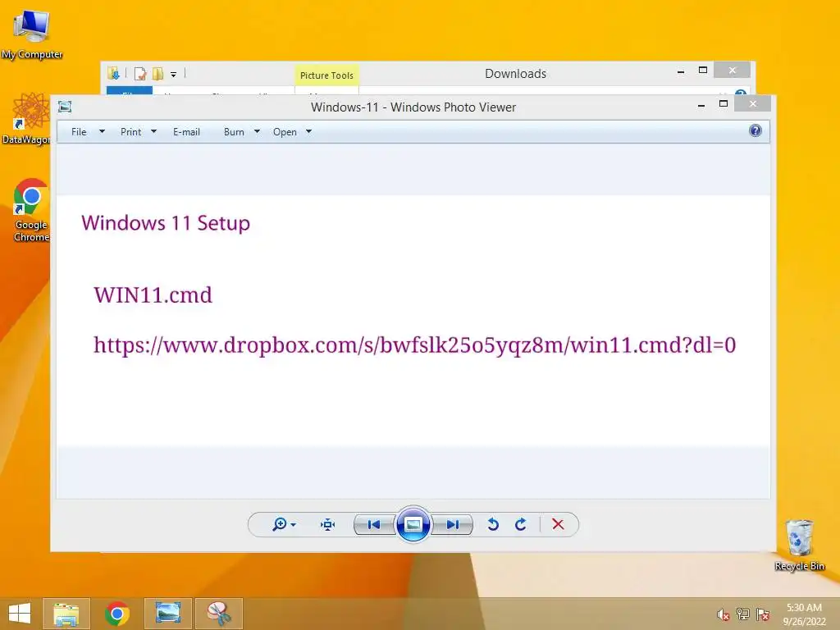Open File Explorer from the taskbar
Screen dimensions: 840x630
pyautogui.click(x=66, y=614)
